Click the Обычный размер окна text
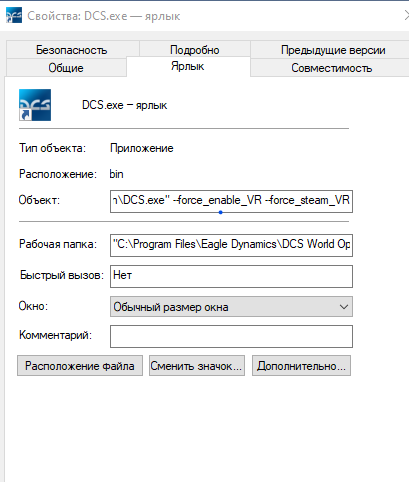The image size is (409, 482). 171,307
